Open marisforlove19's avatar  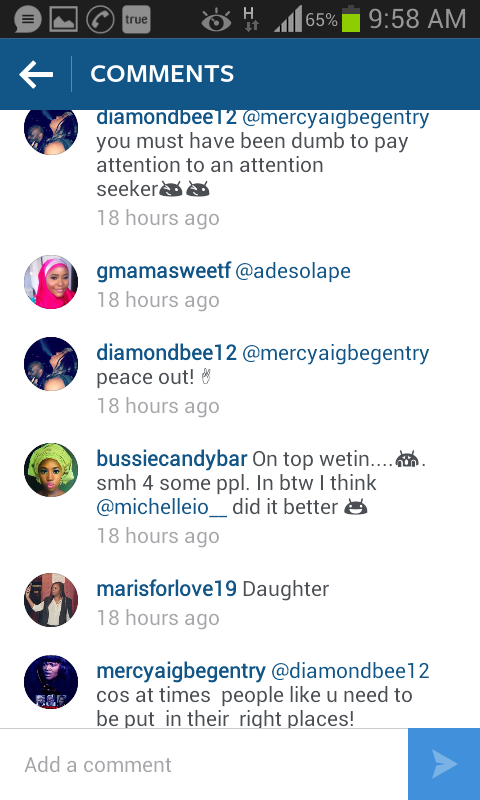click(51, 600)
